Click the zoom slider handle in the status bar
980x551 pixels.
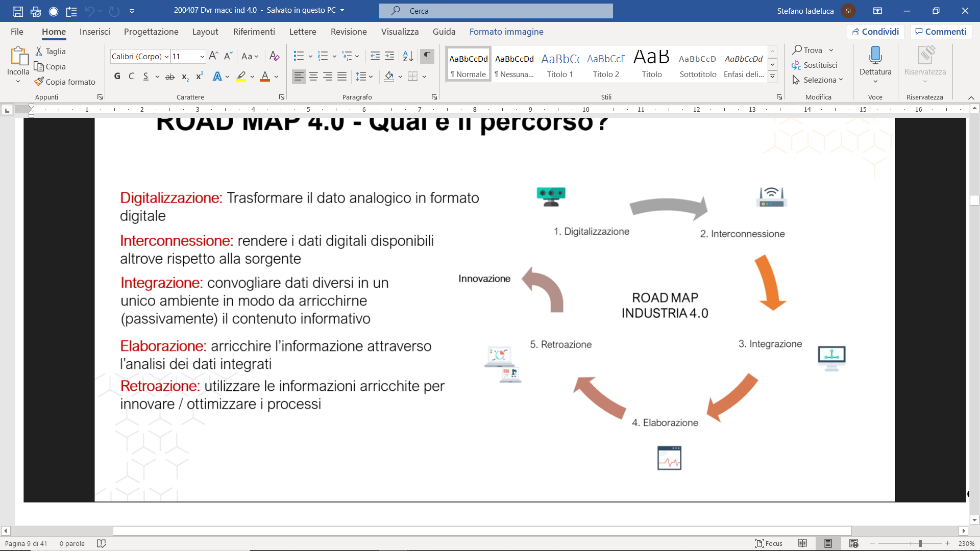(x=920, y=543)
